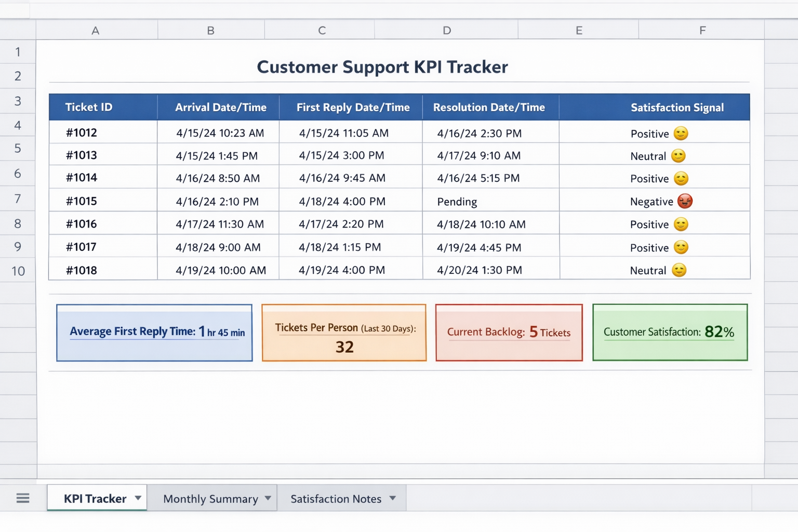Click the smiley emoji on ticket #1017 row
This screenshot has width=798, height=532.
click(681, 247)
